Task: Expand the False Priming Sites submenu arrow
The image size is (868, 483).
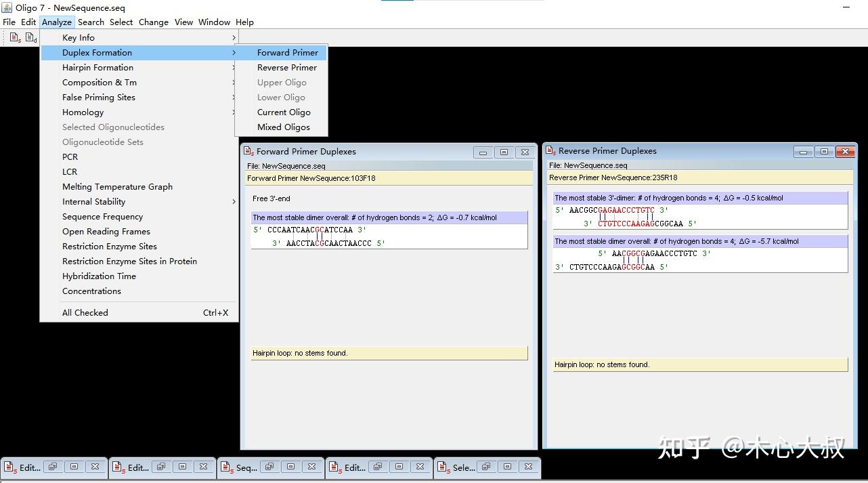Action: click(x=234, y=98)
